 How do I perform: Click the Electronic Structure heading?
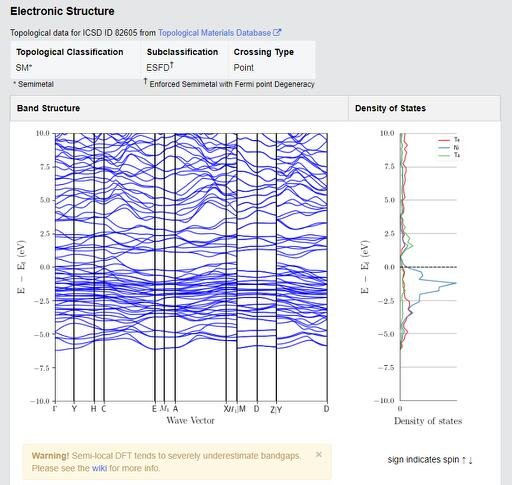[x=62, y=11]
